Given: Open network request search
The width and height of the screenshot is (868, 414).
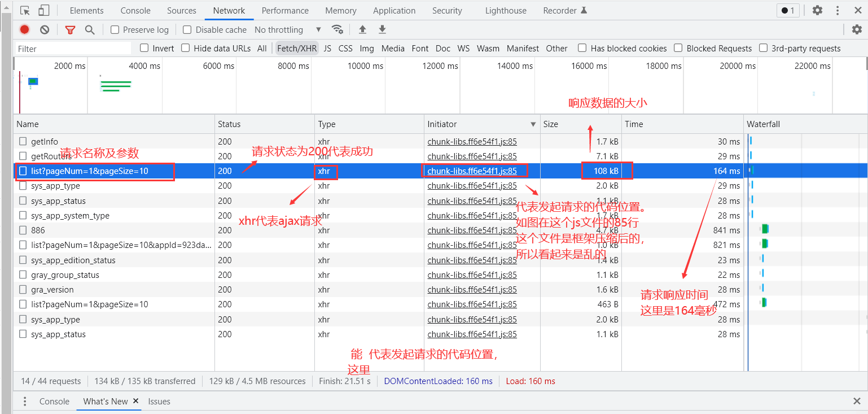Looking at the screenshot, I should tap(90, 29).
